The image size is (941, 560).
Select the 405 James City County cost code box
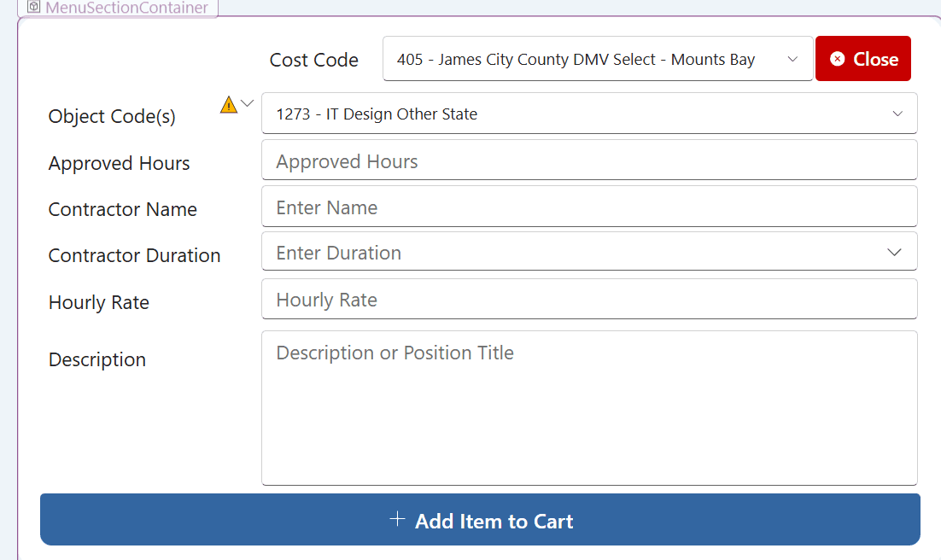click(x=598, y=59)
